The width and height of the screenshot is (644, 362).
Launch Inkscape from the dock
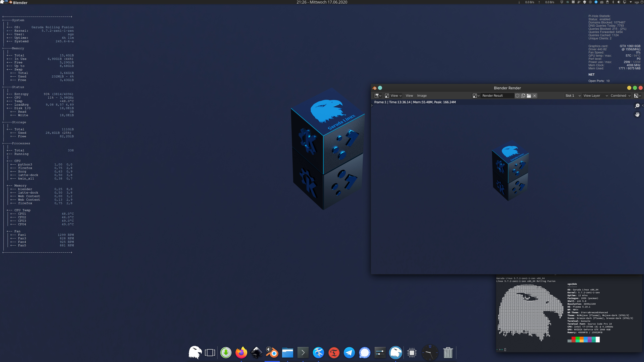click(x=256, y=352)
